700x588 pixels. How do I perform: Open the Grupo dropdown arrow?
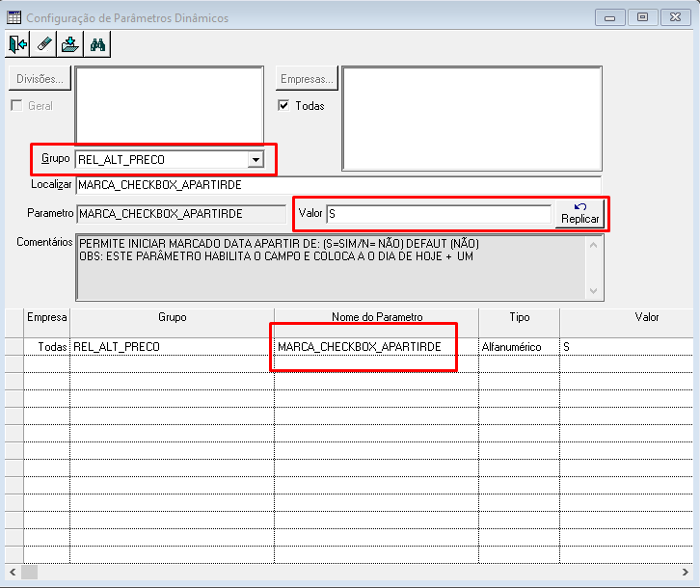256,160
